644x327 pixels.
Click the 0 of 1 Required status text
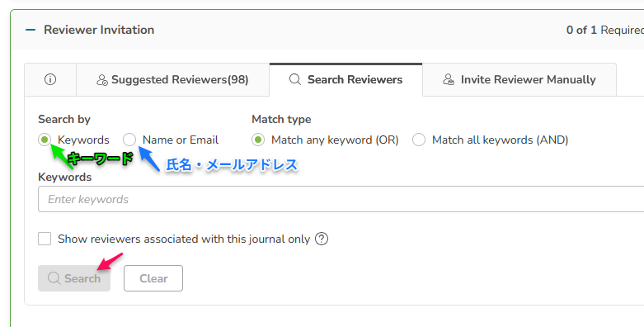[605, 30]
